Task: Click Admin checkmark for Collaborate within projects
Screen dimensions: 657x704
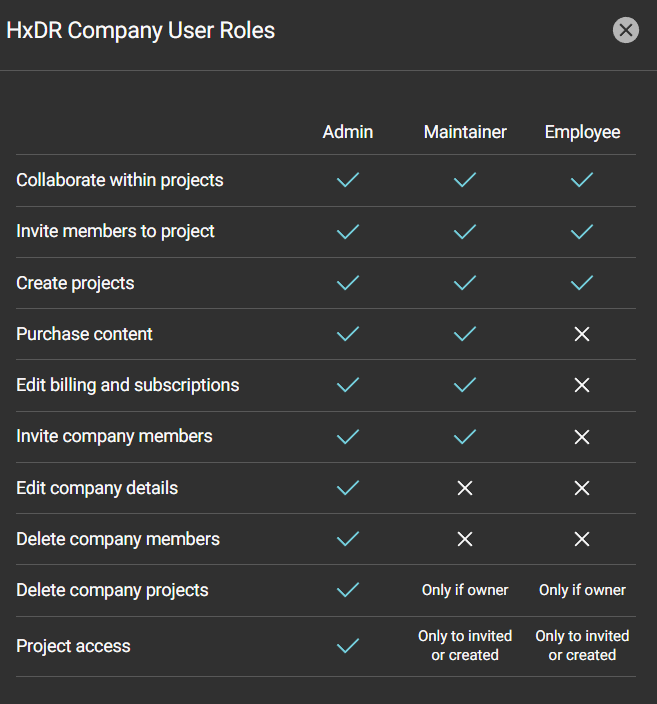Action: tap(348, 180)
